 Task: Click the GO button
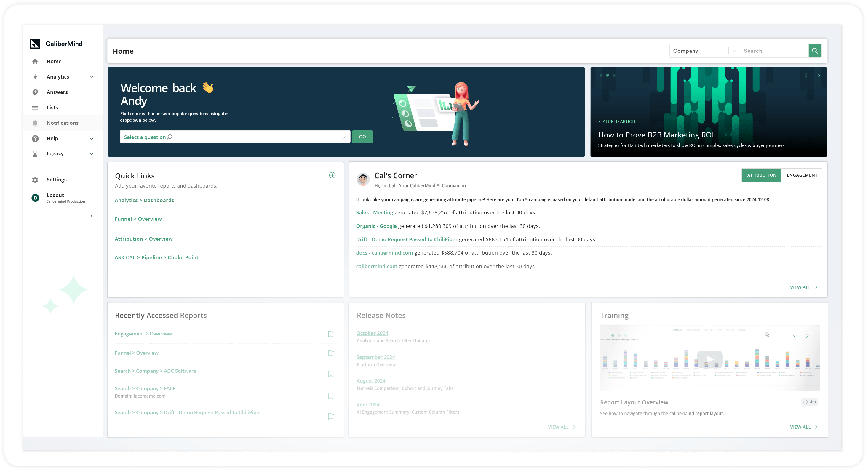click(362, 137)
